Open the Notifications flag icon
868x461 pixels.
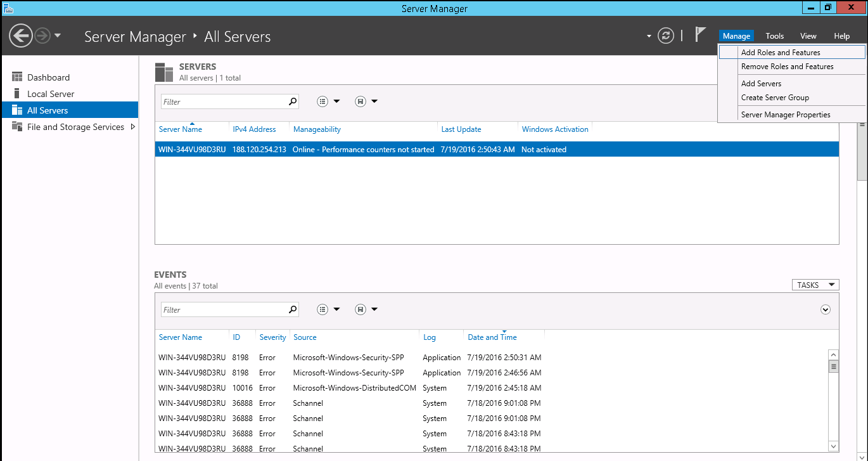700,34
